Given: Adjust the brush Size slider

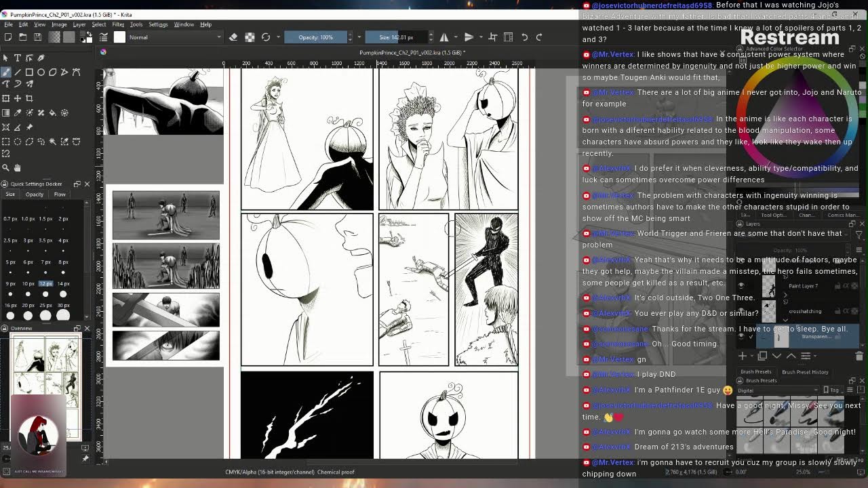Looking at the screenshot, I should (396, 37).
